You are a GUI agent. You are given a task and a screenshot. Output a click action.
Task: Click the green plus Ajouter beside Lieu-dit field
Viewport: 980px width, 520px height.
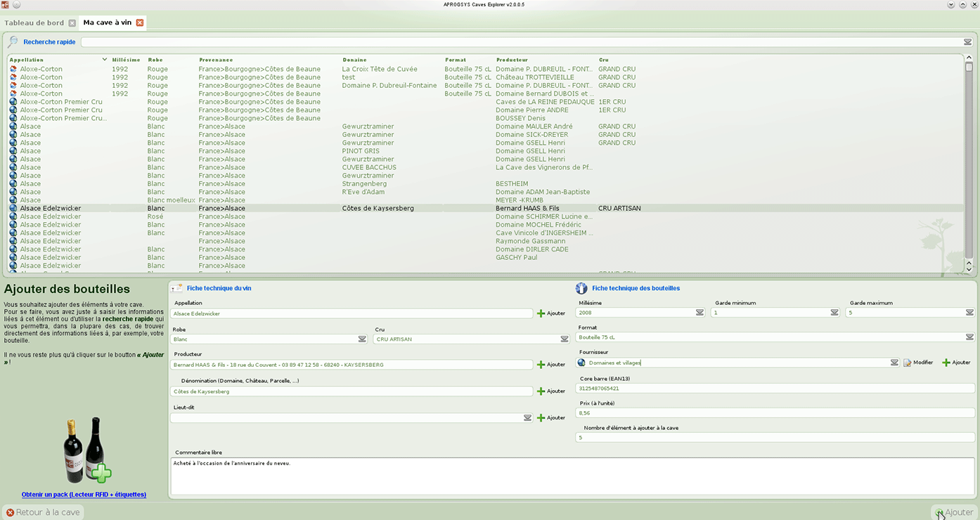(551, 418)
